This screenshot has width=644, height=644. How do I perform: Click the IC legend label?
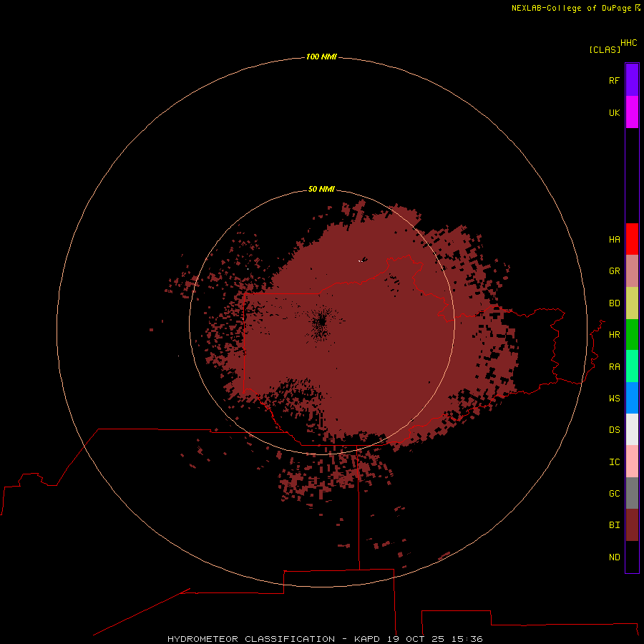coord(614,462)
